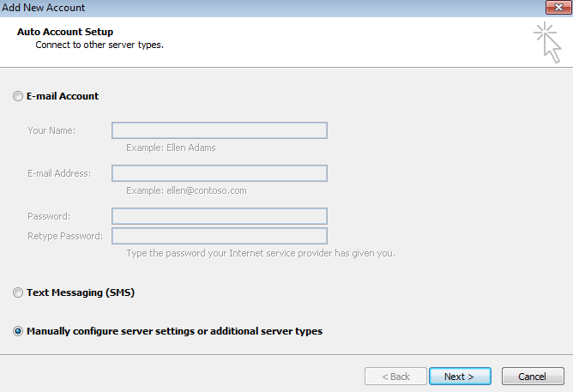Focus the E-mail Address text box
This screenshot has width=573, height=392.
(219, 173)
